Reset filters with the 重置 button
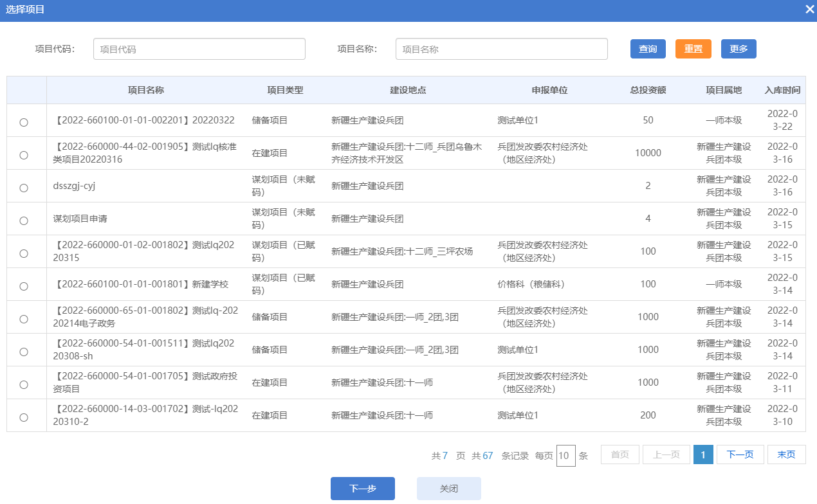The height and width of the screenshot is (504, 817). coord(693,49)
